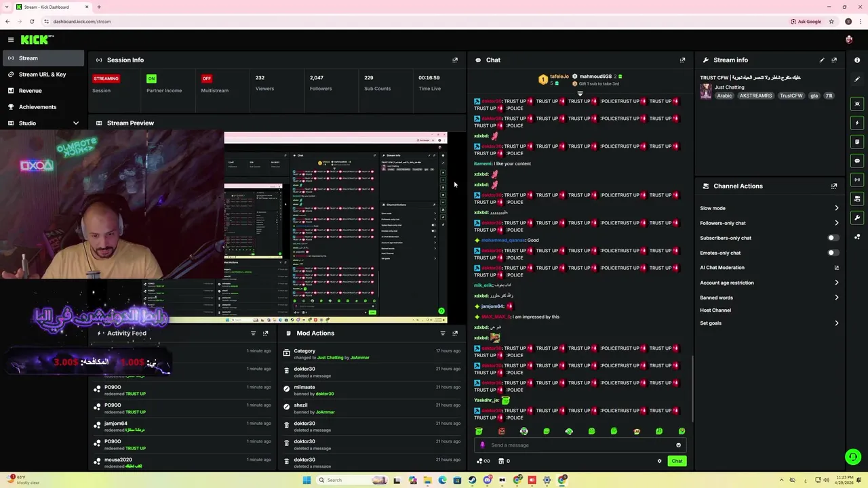
Task: Click JoAmmar link under shezil ban
Action: click(x=325, y=412)
